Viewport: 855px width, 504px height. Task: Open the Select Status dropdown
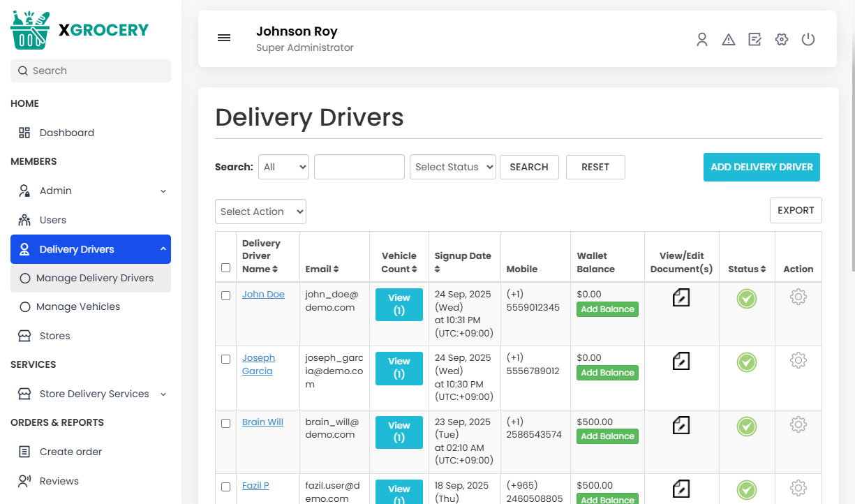click(x=452, y=167)
